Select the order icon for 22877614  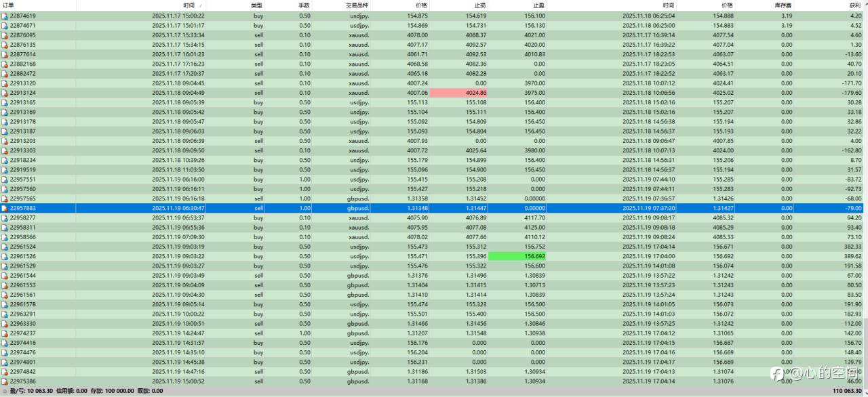[5, 54]
